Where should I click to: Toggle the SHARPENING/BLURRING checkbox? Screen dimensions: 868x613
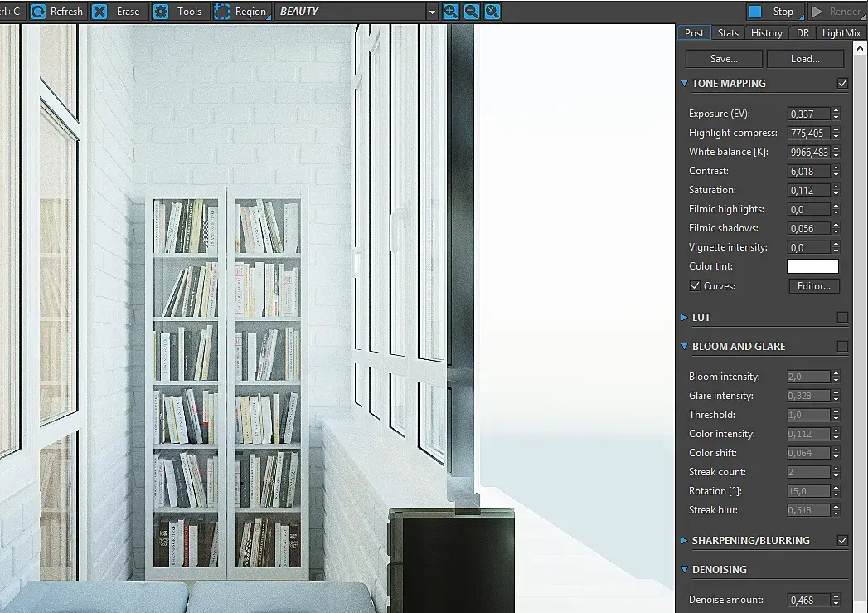coord(842,540)
